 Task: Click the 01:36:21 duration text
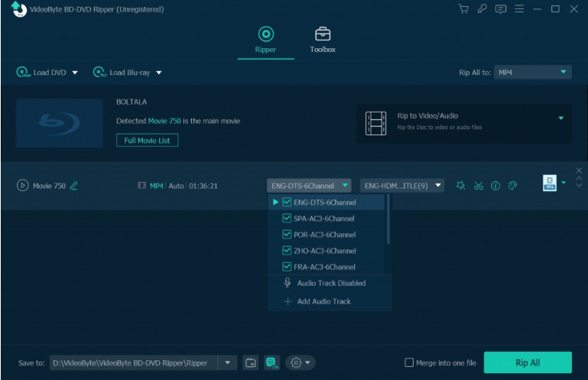[x=203, y=186]
